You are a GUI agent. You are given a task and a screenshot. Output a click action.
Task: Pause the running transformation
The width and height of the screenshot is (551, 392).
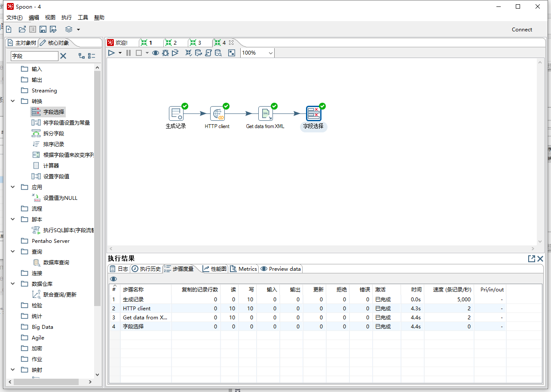coord(129,53)
